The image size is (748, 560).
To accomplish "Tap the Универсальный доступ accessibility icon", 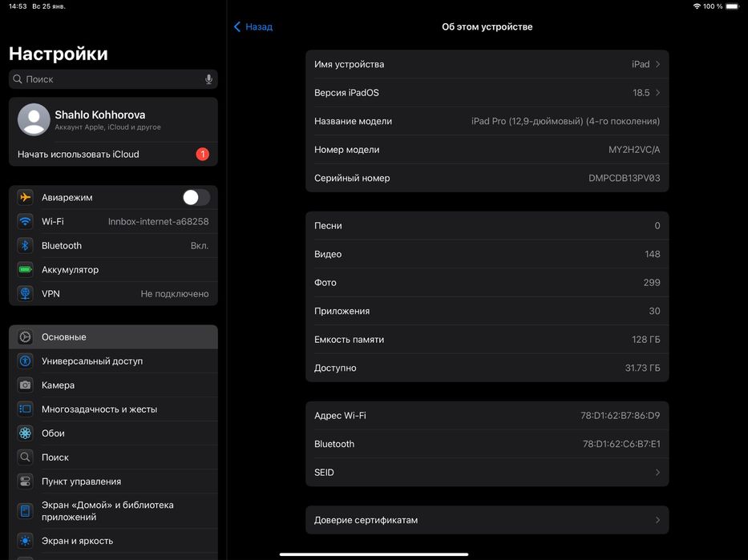I will pyautogui.click(x=26, y=361).
